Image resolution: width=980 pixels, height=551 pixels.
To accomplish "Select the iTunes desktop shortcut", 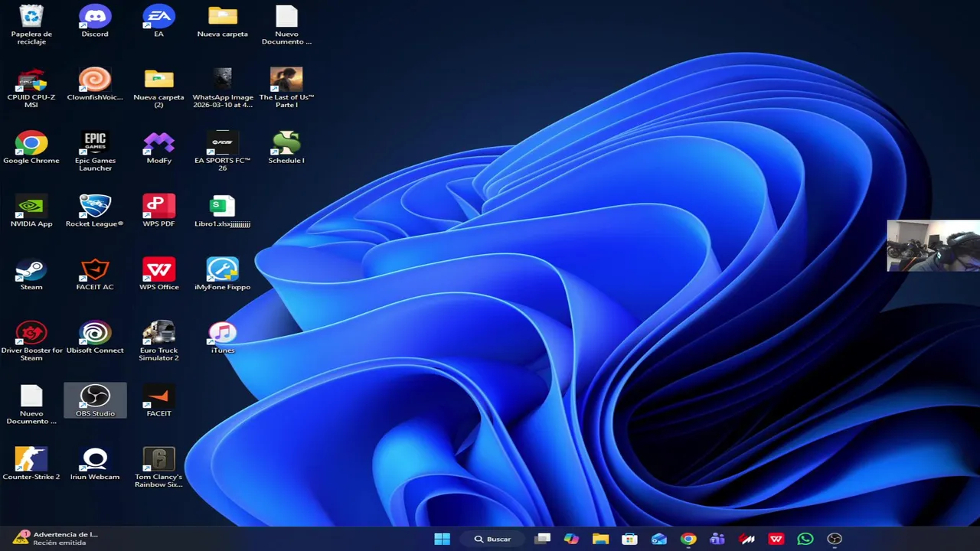I will point(223,337).
